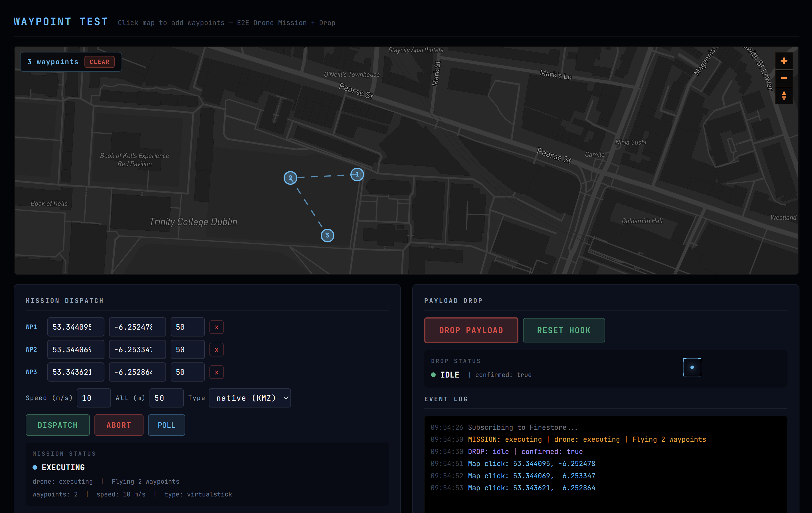Click waypoint marker 2 on map
The image size is (812, 513).
click(x=290, y=178)
